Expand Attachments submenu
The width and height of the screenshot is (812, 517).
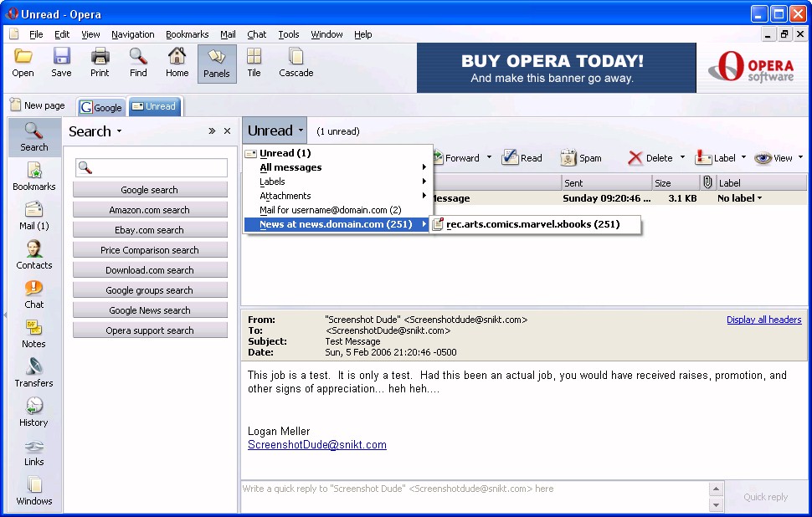pyautogui.click(x=337, y=196)
